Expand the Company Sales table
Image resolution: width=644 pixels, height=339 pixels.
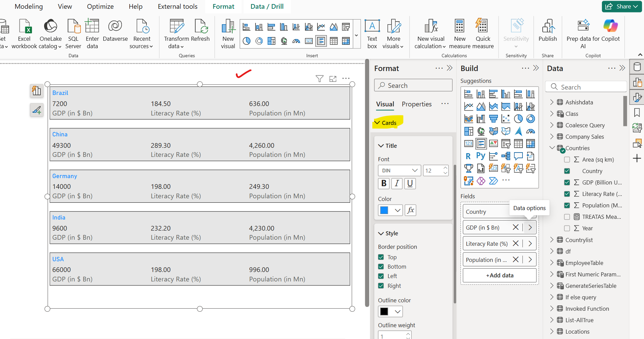click(x=552, y=137)
